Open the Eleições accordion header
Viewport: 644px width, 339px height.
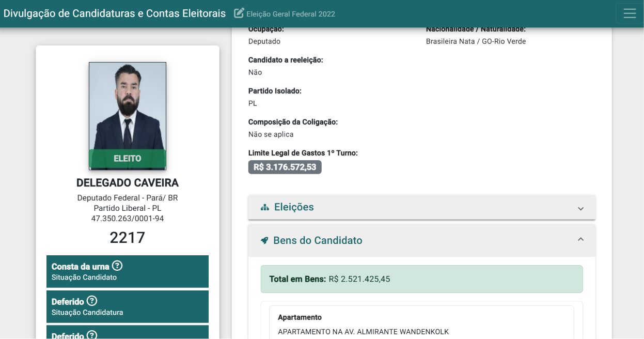(422, 207)
